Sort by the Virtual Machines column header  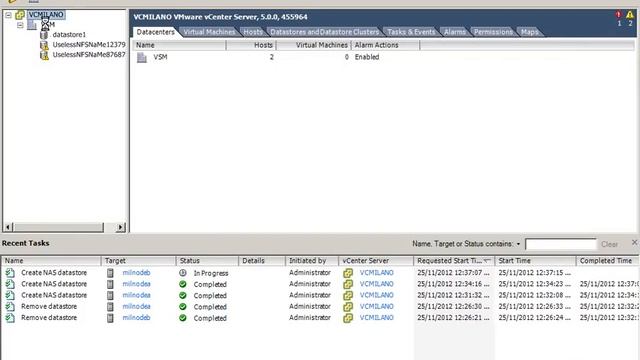(x=314, y=45)
